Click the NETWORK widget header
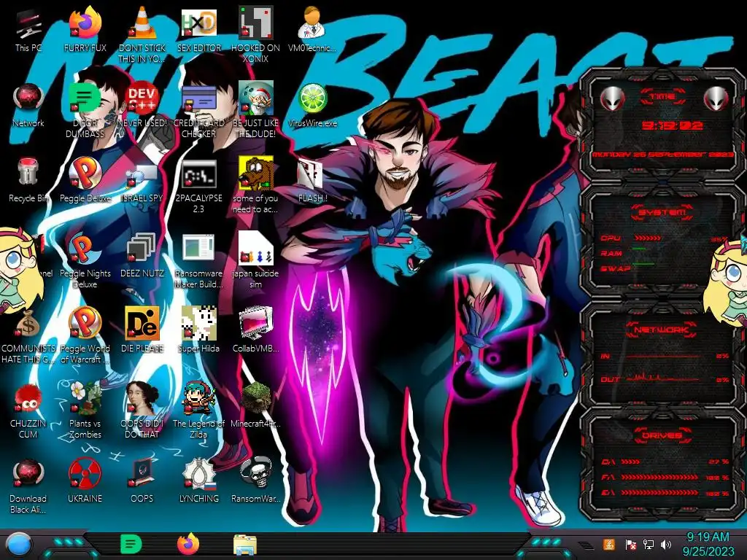This screenshot has width=747, height=560. pos(661,329)
